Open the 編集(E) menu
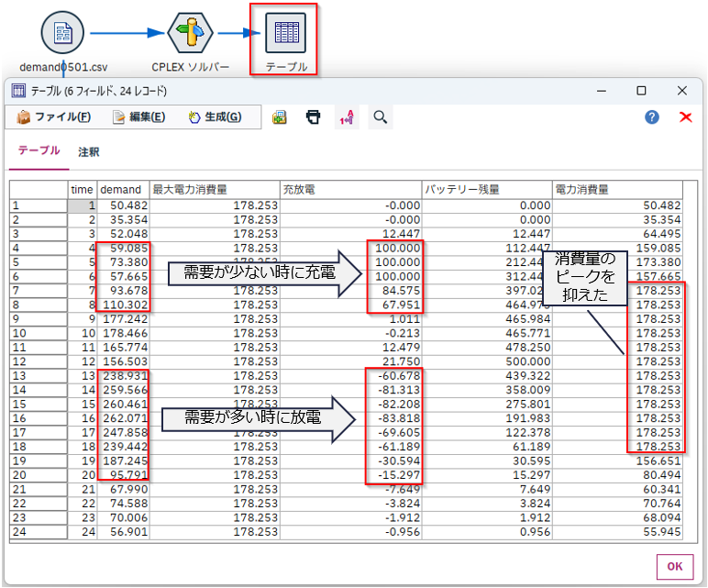This screenshot has width=708, height=588. (138, 117)
